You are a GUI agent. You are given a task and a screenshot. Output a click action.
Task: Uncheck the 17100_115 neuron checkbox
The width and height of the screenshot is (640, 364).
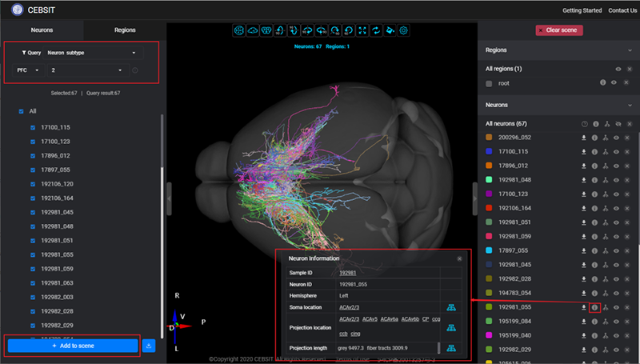point(33,128)
